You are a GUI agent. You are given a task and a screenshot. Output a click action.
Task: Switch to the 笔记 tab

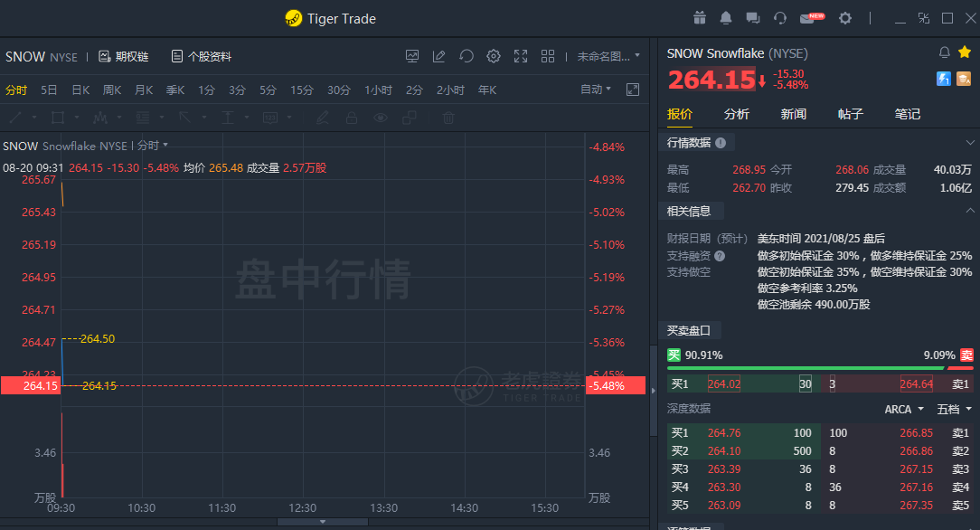coord(907,114)
